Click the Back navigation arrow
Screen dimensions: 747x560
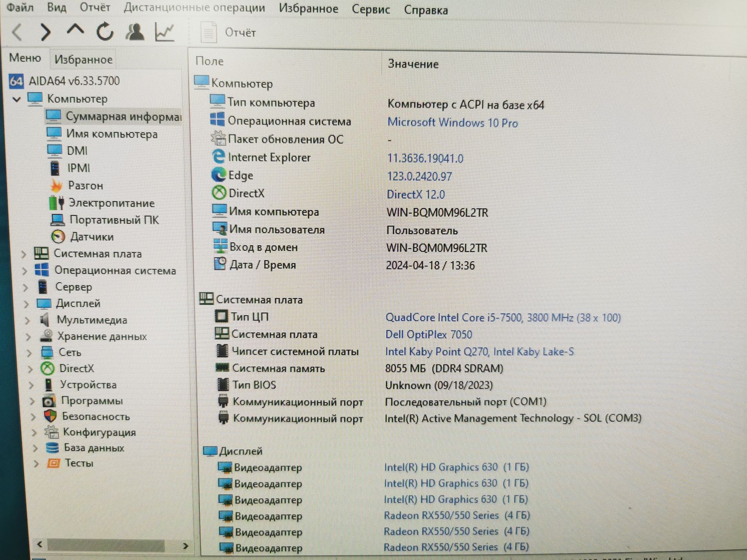pos(18,32)
